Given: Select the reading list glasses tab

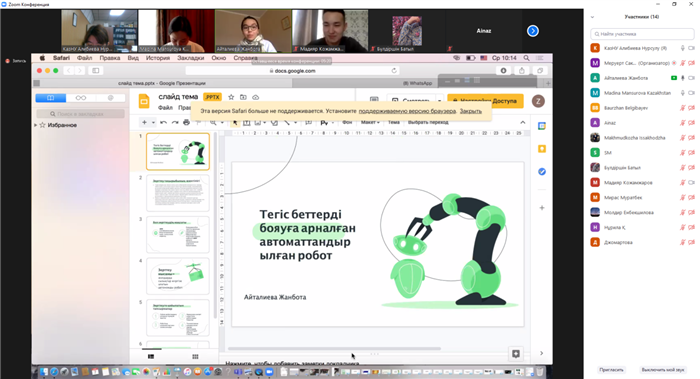Looking at the screenshot, I should 81,98.
